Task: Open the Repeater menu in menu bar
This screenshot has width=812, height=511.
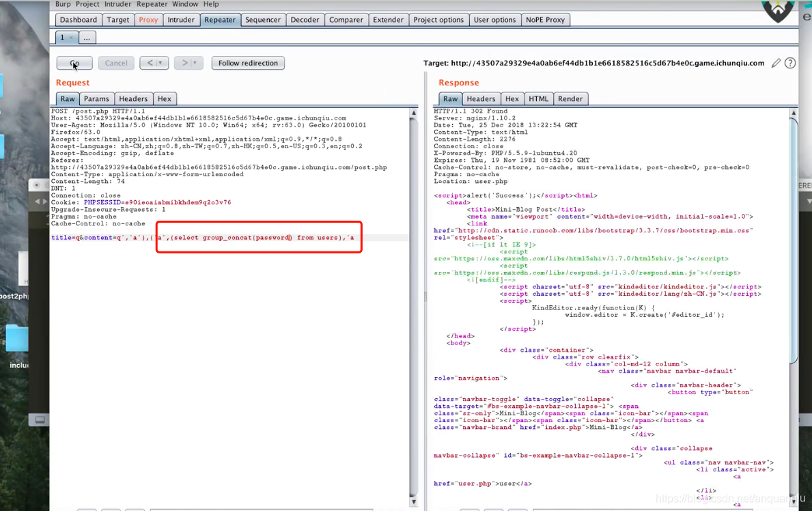Action: [152, 4]
